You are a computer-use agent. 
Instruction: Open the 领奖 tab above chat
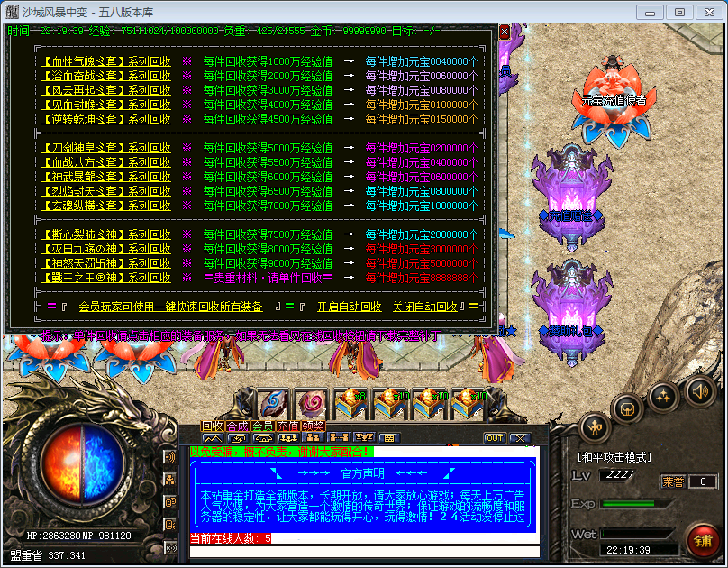coord(313,426)
